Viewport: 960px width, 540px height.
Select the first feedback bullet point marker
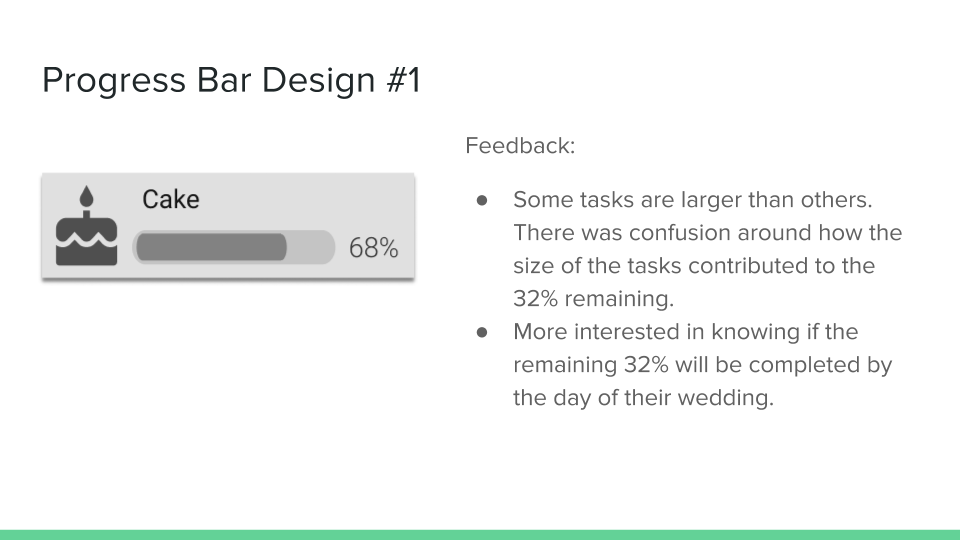[482, 200]
